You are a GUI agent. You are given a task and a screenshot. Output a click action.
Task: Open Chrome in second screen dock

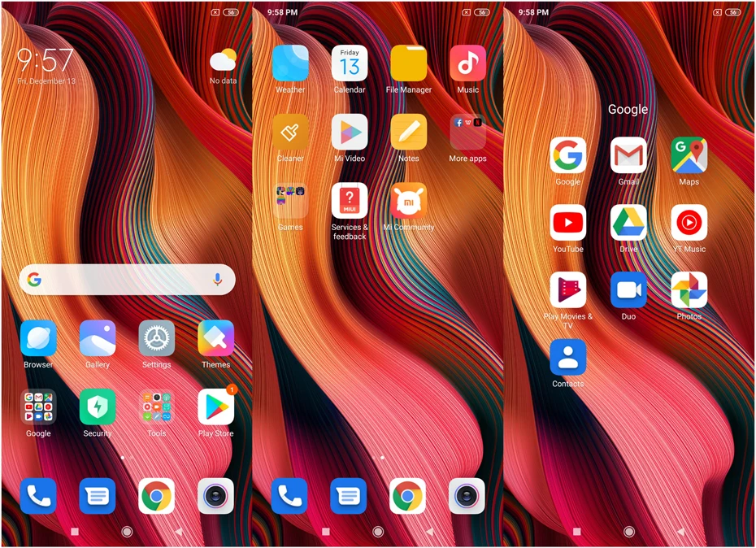click(407, 496)
